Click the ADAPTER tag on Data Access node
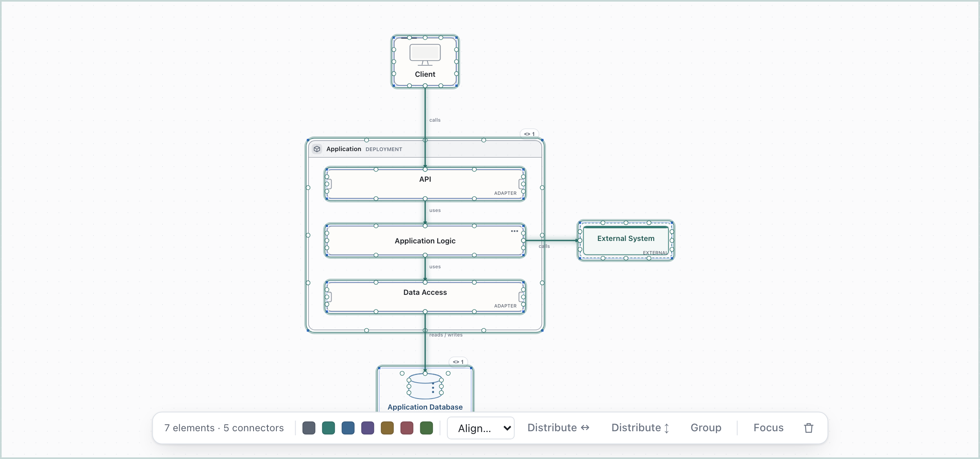 506,306
